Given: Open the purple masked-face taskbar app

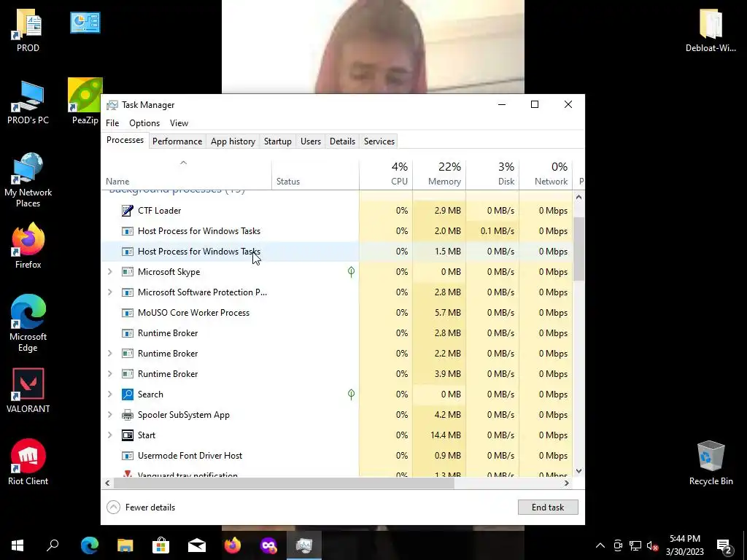Looking at the screenshot, I should pyautogui.click(x=268, y=545).
